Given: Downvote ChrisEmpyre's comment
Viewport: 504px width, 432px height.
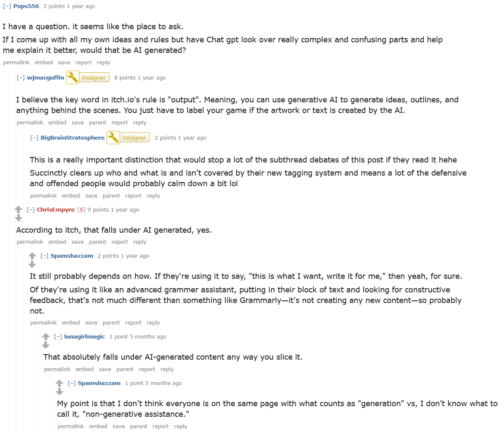Looking at the screenshot, I should (18, 218).
